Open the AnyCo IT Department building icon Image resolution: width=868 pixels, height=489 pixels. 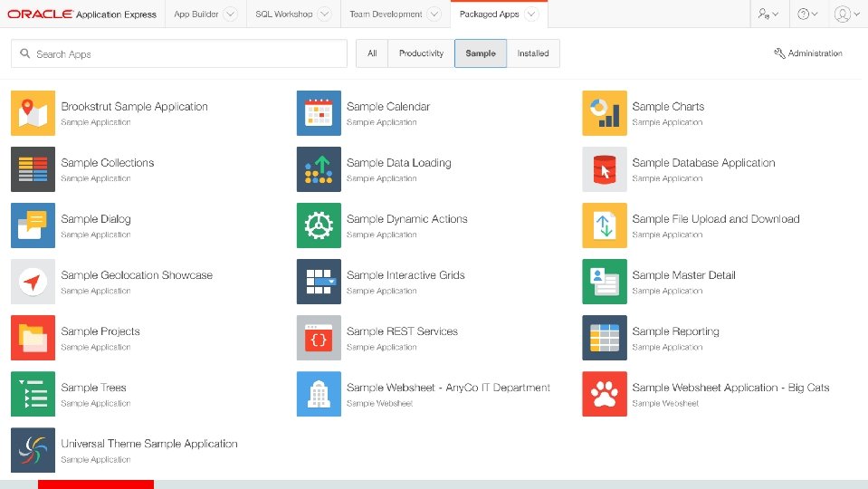(x=319, y=394)
